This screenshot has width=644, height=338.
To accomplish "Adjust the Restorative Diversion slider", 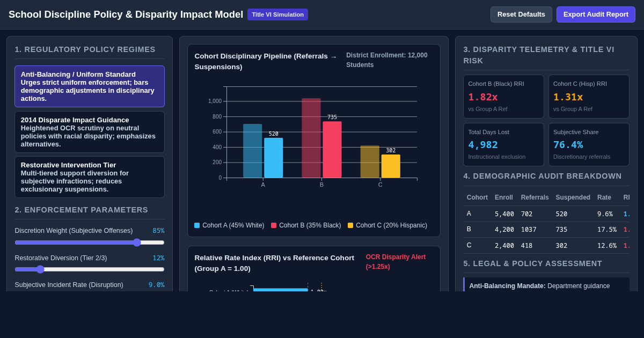I will (90, 269).
